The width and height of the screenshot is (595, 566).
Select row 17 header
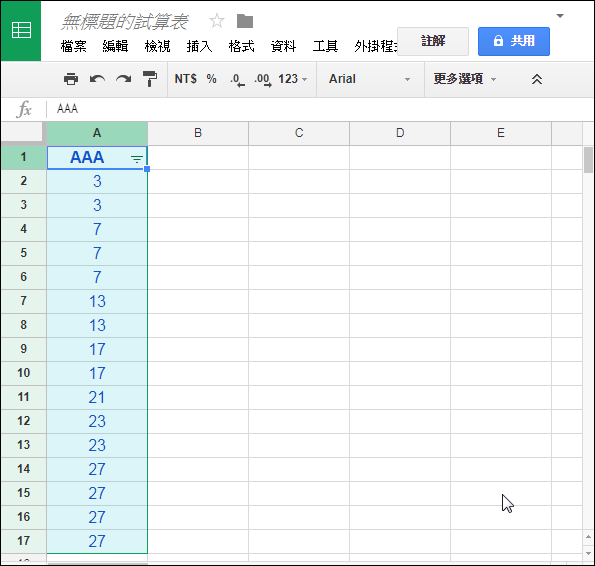[x=24, y=541]
